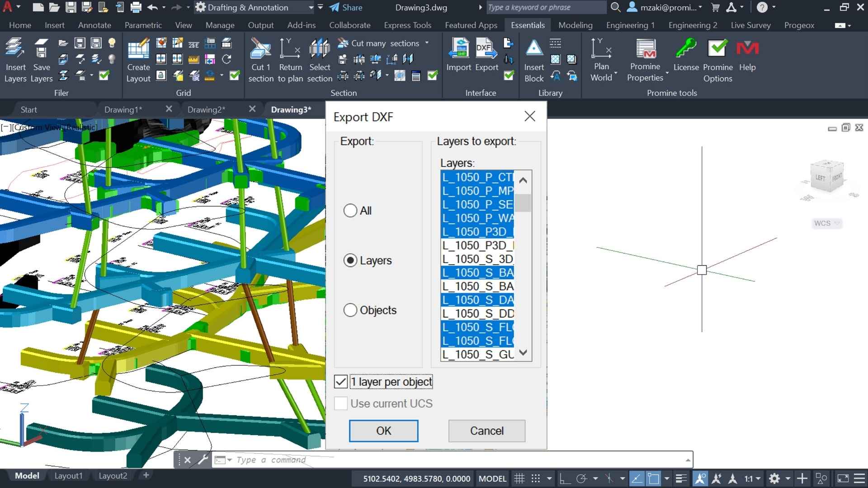Open the Drawing2 document tab

206,109
